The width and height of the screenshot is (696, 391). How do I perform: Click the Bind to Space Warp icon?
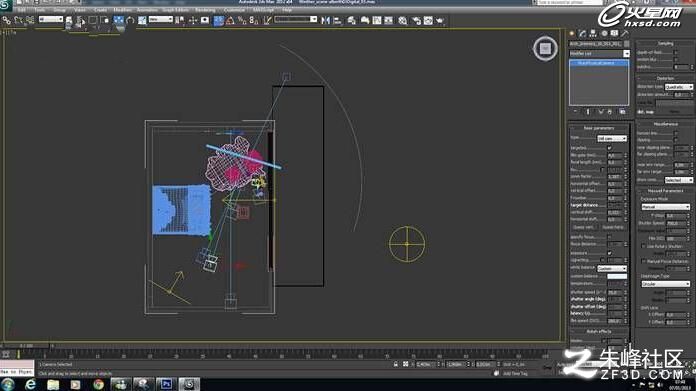pyautogui.click(x=30, y=20)
